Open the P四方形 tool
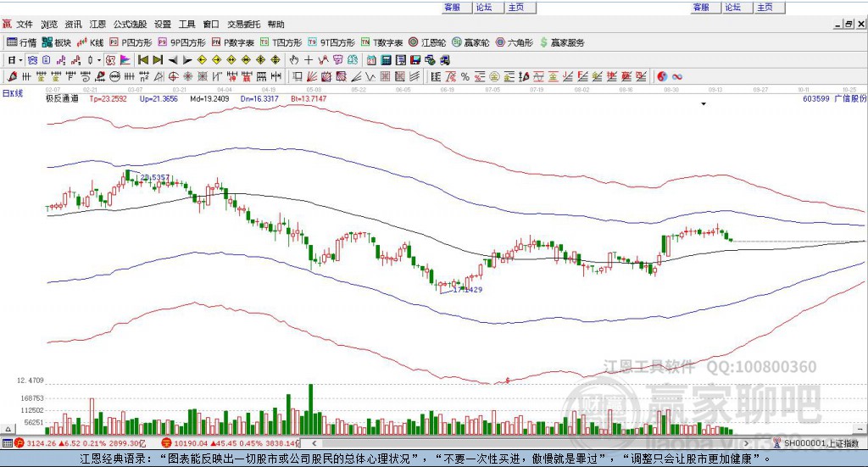The width and height of the screenshot is (868, 467). tap(131, 42)
